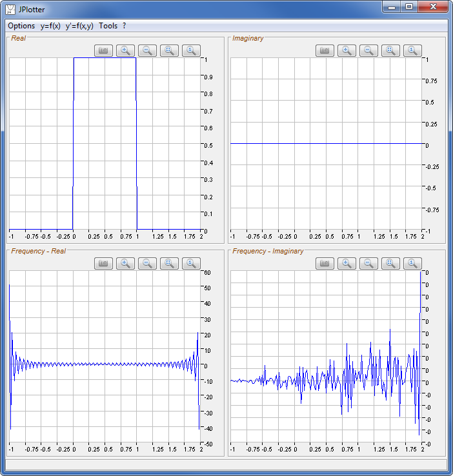Open the ? help menu
This screenshot has width=453, height=476.
point(125,26)
